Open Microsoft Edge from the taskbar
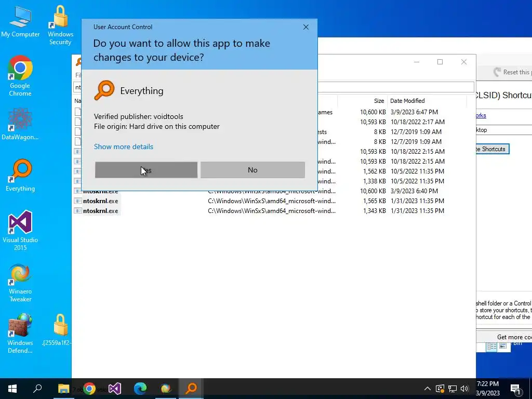 pos(140,389)
